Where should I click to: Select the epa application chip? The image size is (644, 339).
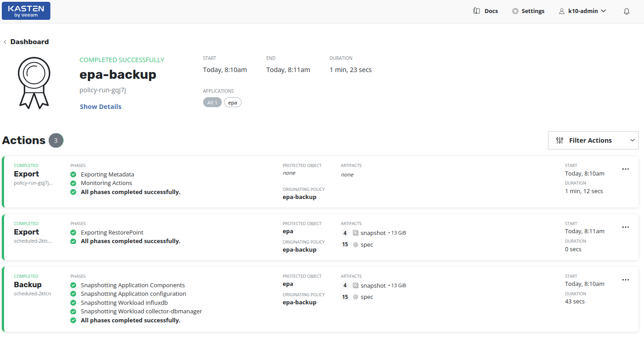233,103
